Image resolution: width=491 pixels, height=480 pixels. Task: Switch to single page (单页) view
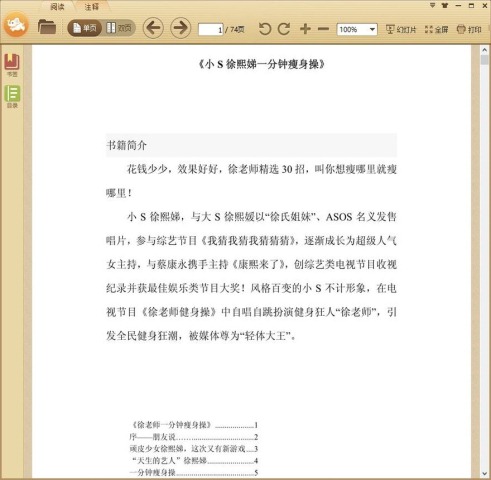pos(85,28)
